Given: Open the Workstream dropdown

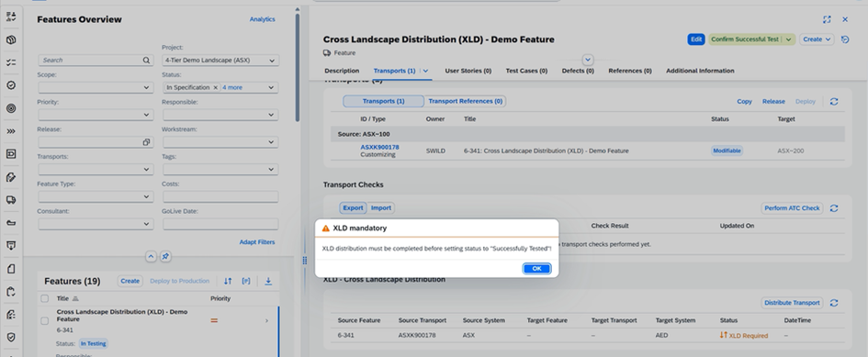Looking at the screenshot, I should (271, 142).
